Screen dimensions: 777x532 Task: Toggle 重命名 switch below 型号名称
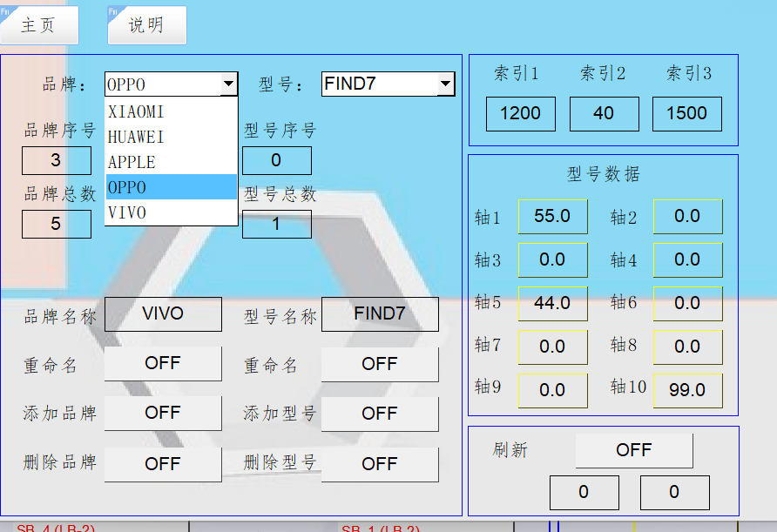tap(380, 364)
